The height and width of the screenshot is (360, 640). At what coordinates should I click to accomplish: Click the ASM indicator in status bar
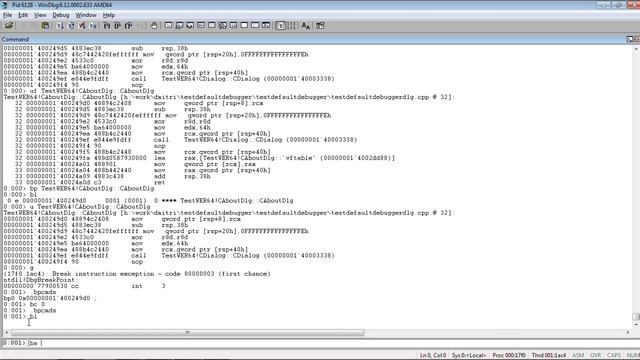(x=578, y=356)
